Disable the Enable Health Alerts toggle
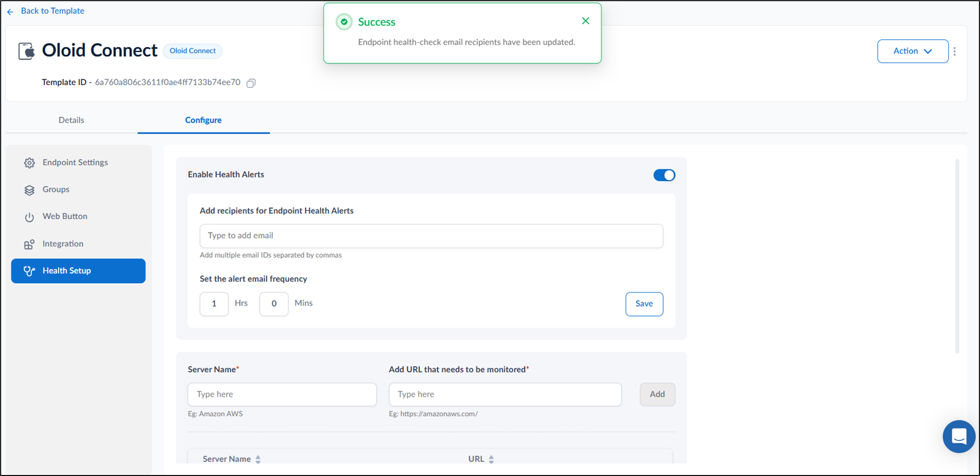This screenshot has width=980, height=476. (x=664, y=175)
